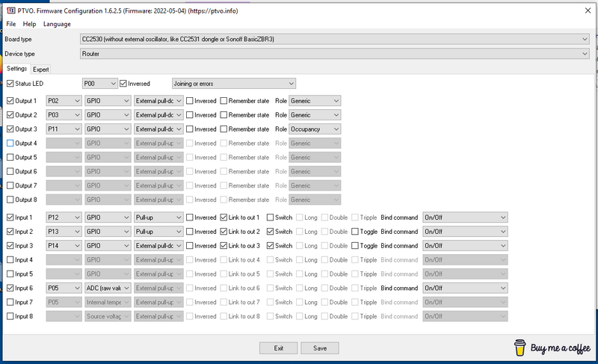Expand the Device type Router dropdown

tap(333, 54)
